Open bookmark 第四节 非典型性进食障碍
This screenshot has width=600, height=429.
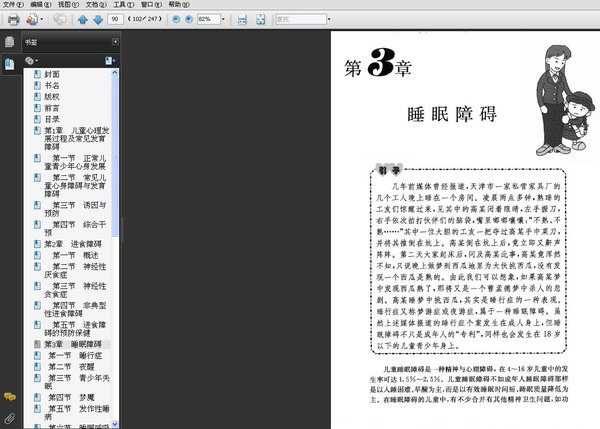click(75, 309)
